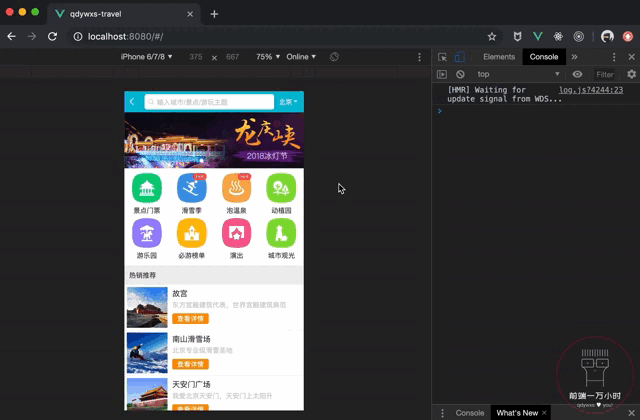640x420 pixels.
Task: Open the Online throttling dropdown
Action: point(301,57)
